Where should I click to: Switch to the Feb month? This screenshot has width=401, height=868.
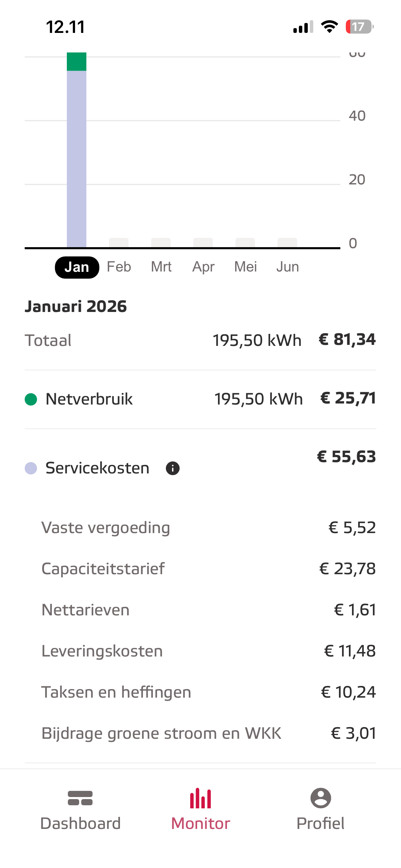(x=119, y=267)
